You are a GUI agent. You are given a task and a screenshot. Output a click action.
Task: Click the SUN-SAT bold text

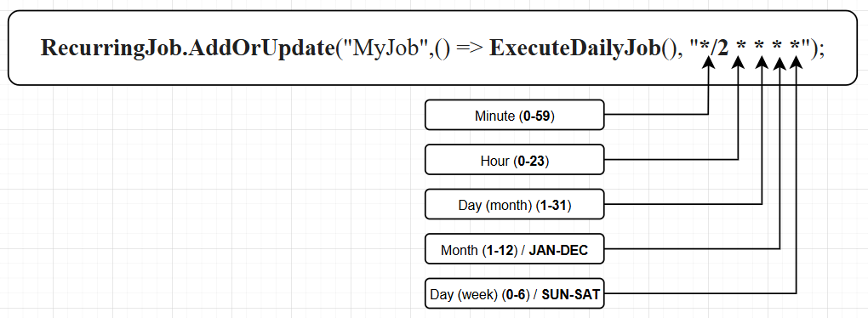(x=571, y=295)
